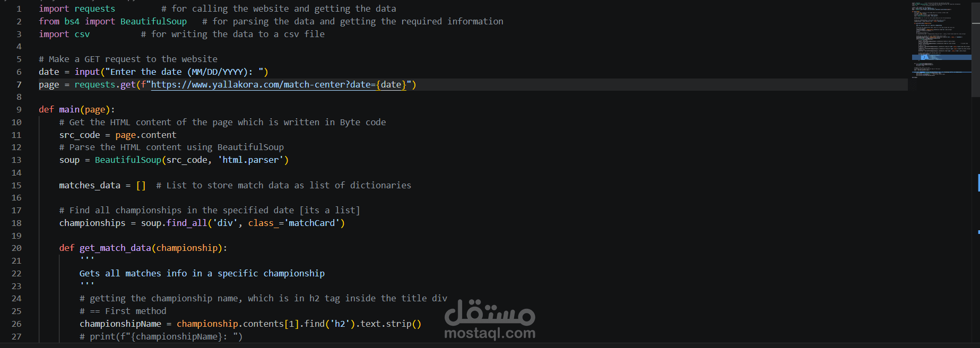Click "BeautifulSoup" in the line 2 import
The width and height of the screenshot is (980, 348).
point(153,22)
